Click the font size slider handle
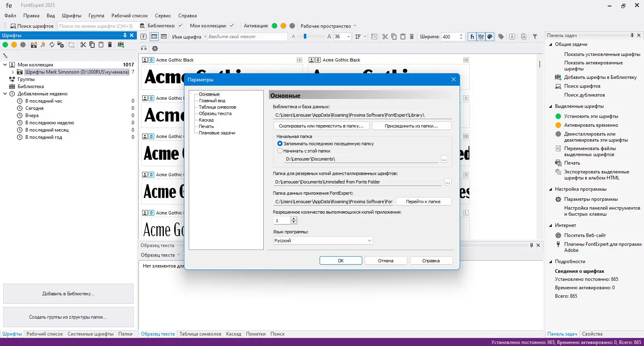644x346 pixels. click(305, 37)
